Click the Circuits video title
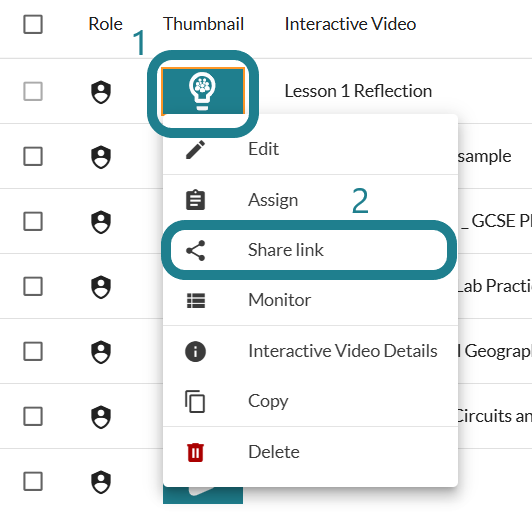Image resolution: width=532 pixels, height=512 pixels. (x=495, y=416)
